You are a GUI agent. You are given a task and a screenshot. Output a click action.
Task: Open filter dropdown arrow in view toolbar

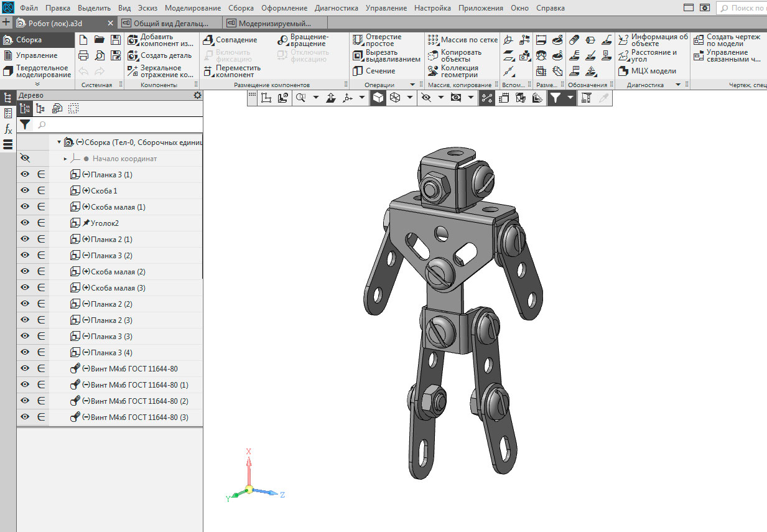click(x=570, y=98)
